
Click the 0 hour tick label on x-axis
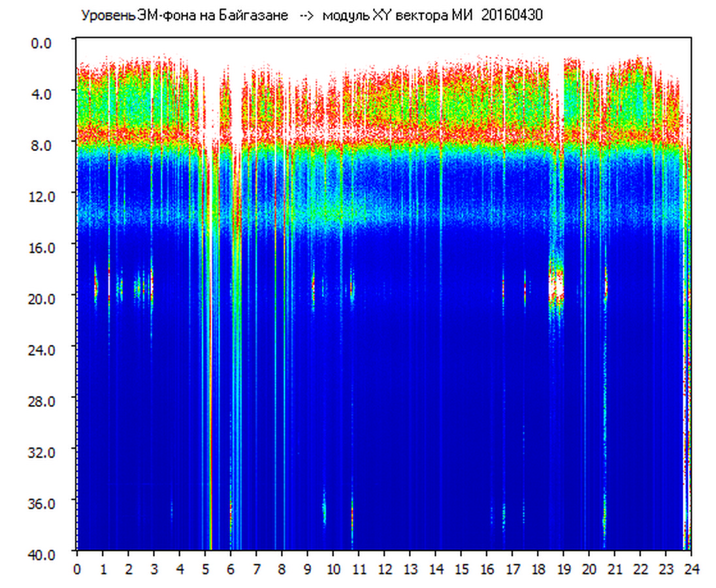pyautogui.click(x=77, y=569)
